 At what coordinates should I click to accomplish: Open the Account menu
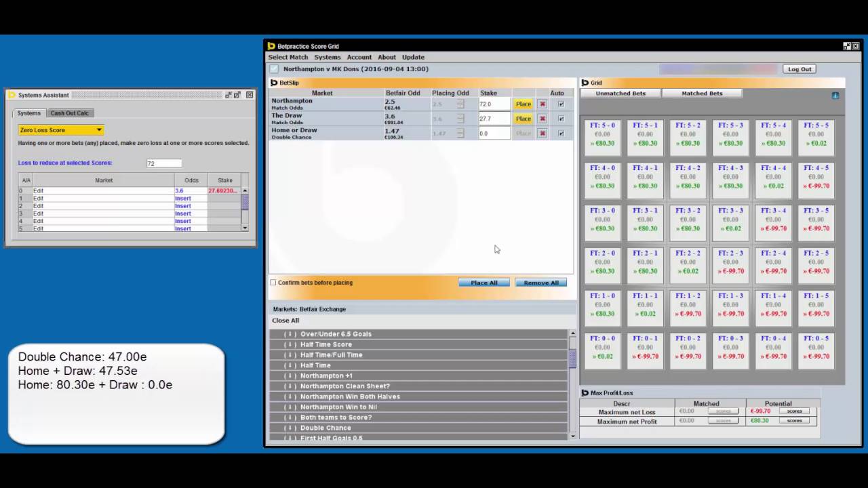(359, 58)
